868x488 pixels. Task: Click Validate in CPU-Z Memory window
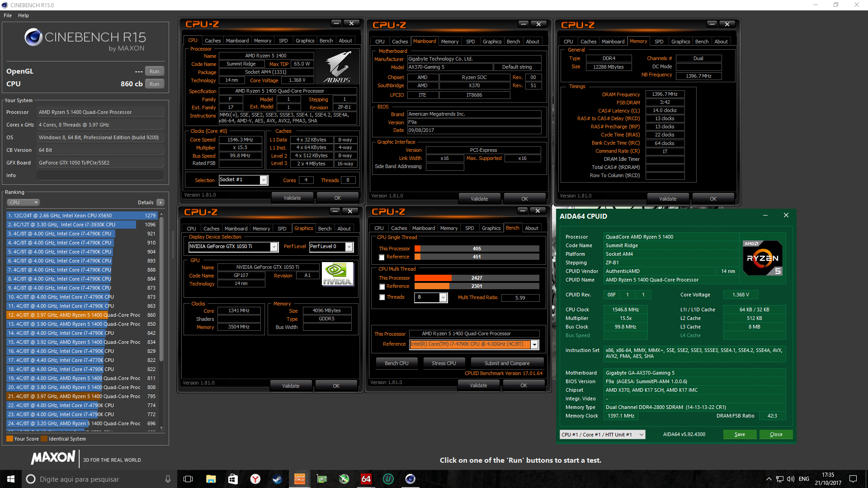668,199
